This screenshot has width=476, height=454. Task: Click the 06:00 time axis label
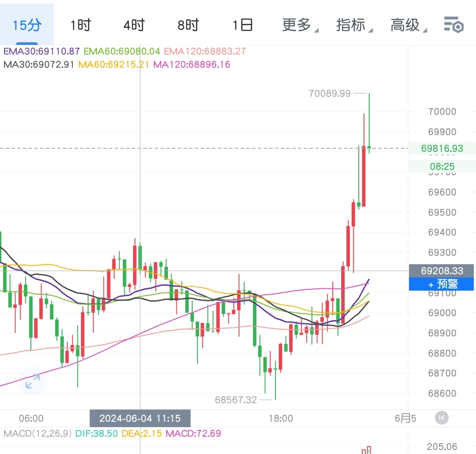coord(31,418)
